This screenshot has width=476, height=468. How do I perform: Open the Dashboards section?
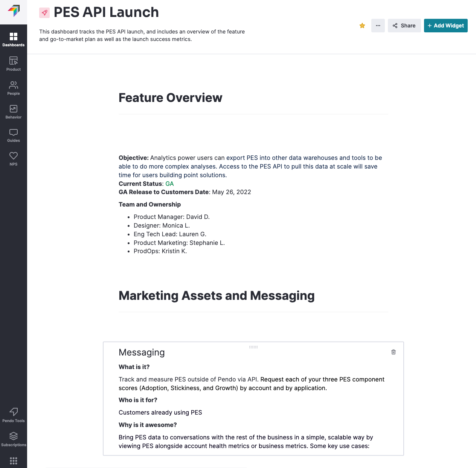pyautogui.click(x=14, y=40)
